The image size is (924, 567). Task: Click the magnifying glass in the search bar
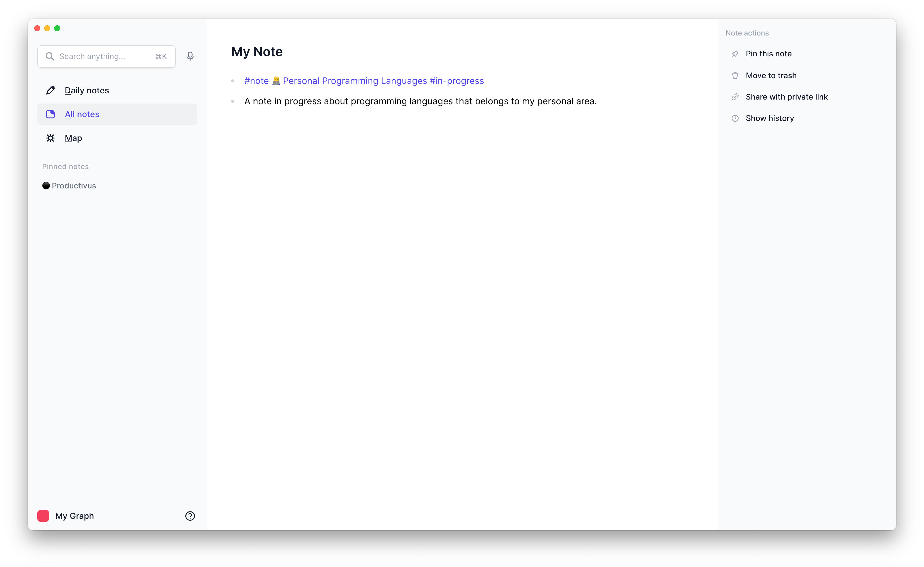tap(50, 56)
